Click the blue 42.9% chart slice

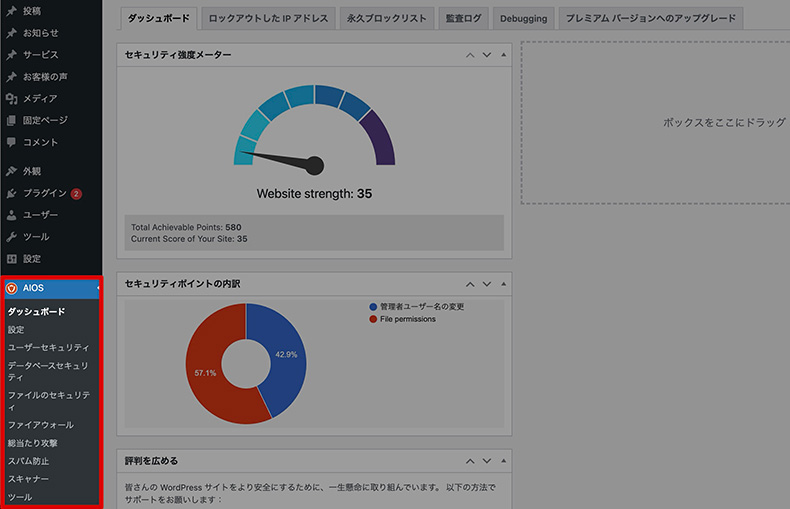(285, 355)
